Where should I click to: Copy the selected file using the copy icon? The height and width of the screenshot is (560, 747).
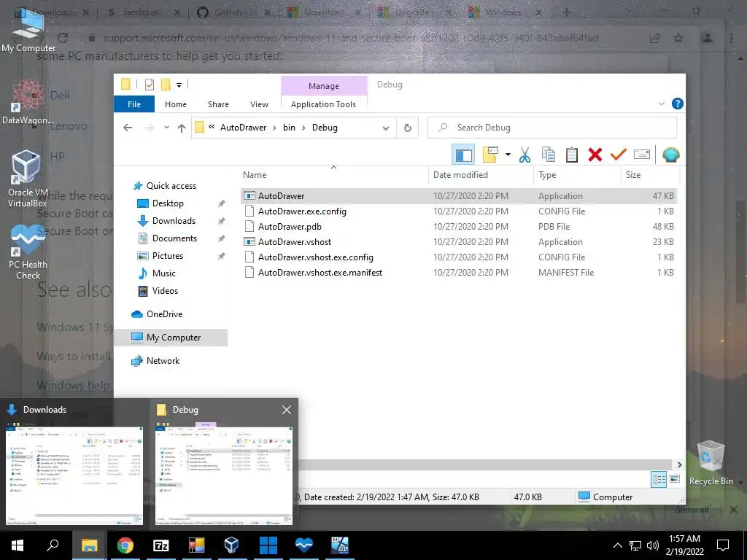click(549, 155)
